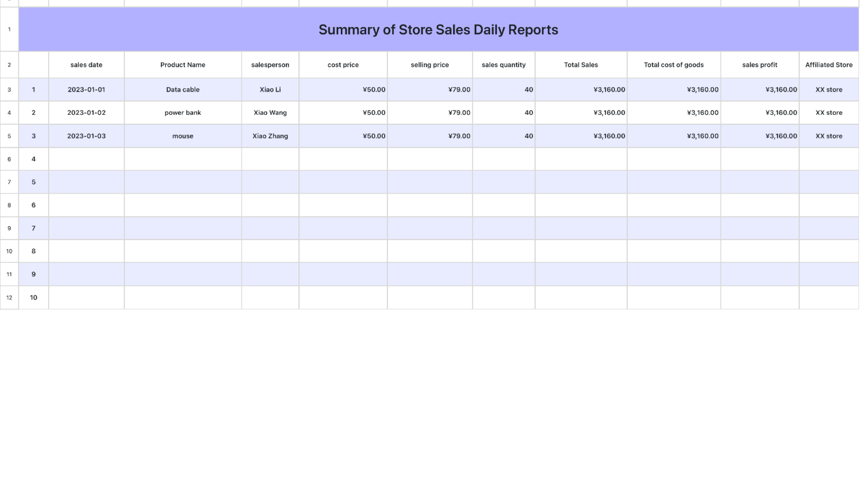The image size is (868, 500).
Task: Select the salesperson cell 'Xiao Wang'
Action: 270,112
